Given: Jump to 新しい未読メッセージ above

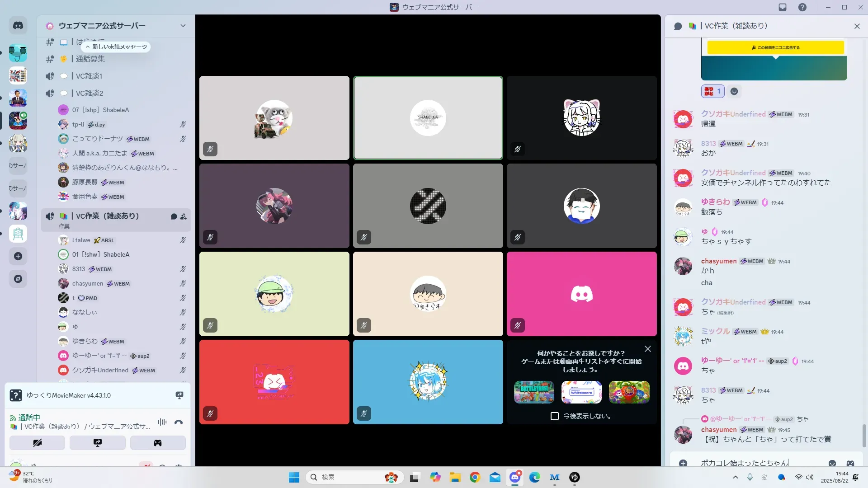Looking at the screenshot, I should tap(116, 47).
